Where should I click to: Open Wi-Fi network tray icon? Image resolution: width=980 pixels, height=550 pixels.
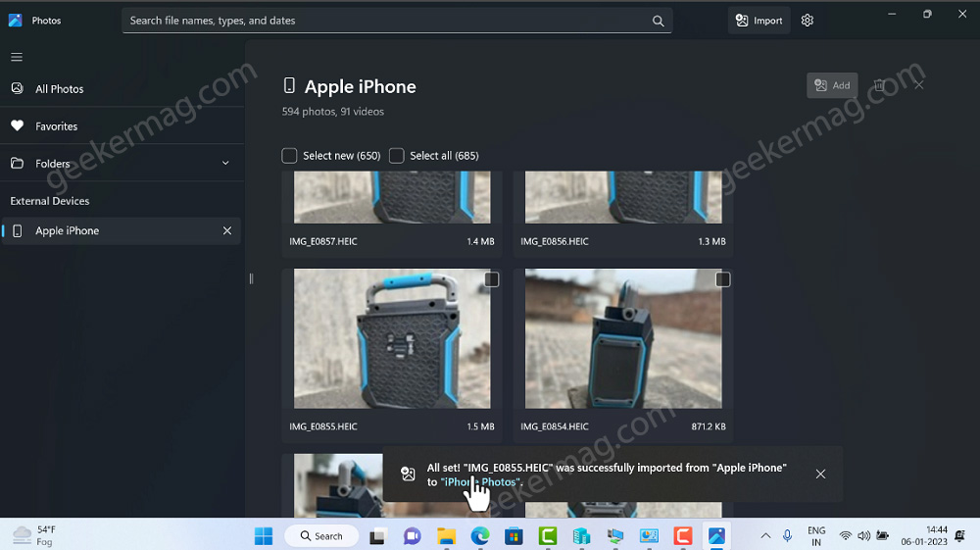pos(846,535)
